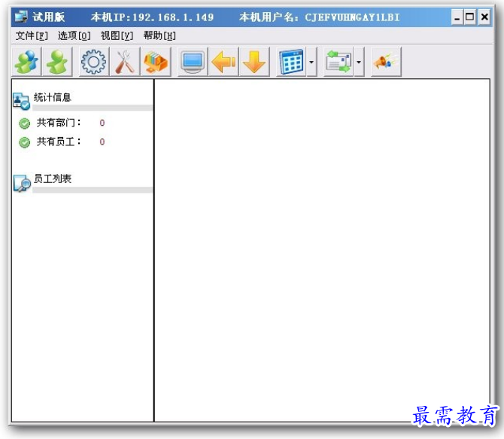Open the 文件[F] menu
Viewport: 504px width, 439px height.
pyautogui.click(x=32, y=35)
